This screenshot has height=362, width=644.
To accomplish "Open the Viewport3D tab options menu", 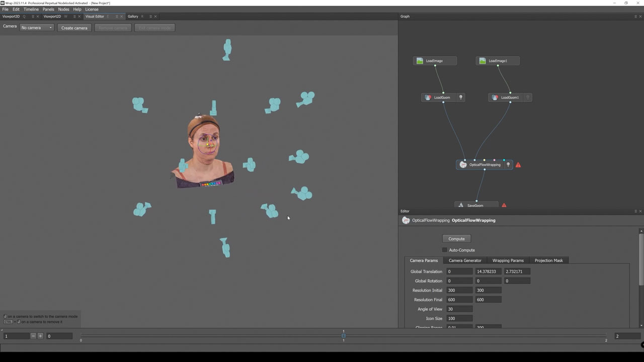I will pyautogui.click(x=33, y=17).
